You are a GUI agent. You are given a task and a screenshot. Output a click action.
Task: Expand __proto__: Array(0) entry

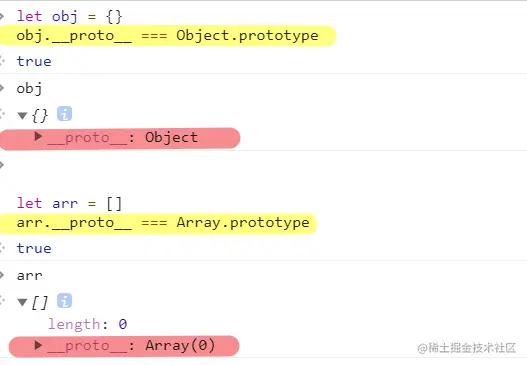coord(38,345)
